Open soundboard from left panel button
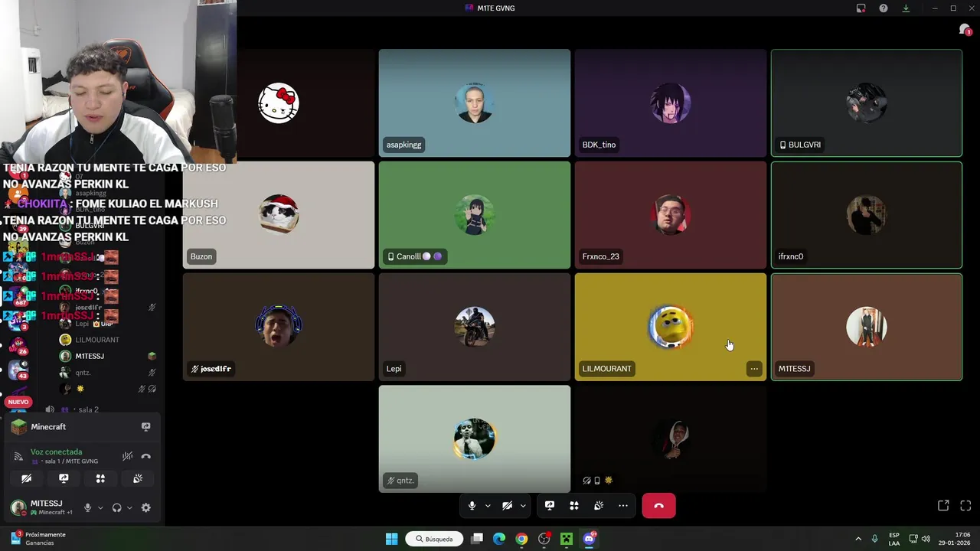Screen dimensions: 980x551 click(138, 478)
